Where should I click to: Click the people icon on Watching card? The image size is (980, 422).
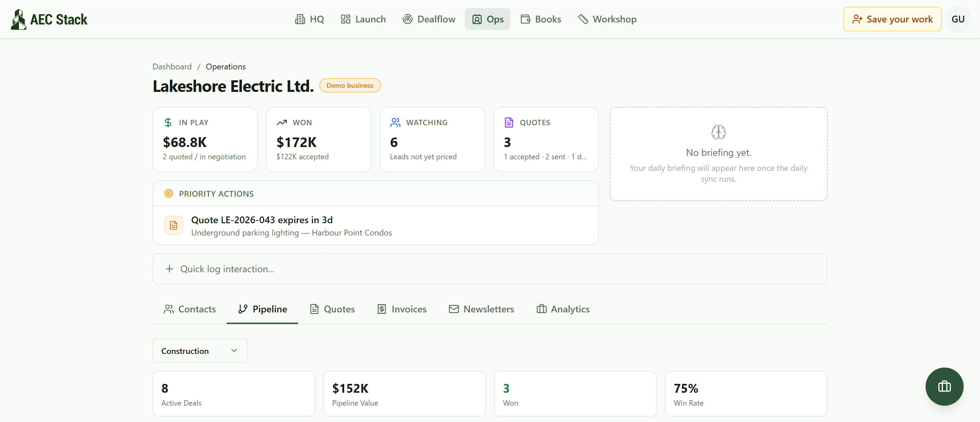(395, 123)
